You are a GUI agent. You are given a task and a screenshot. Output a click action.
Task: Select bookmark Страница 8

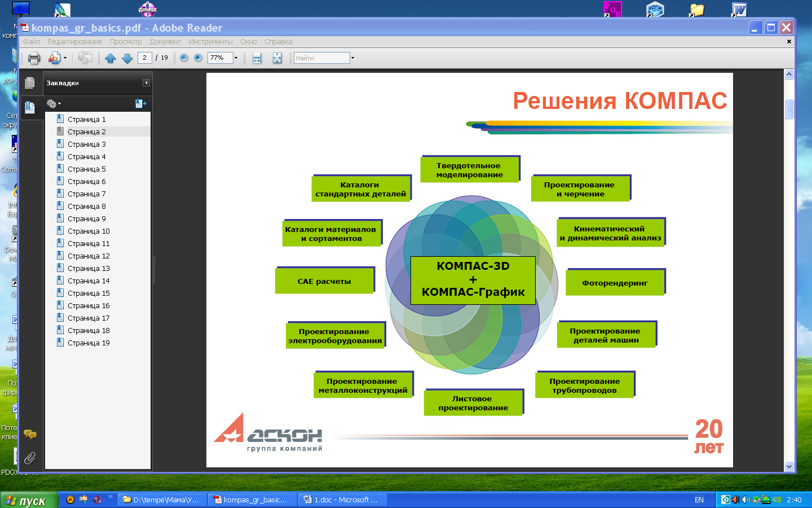tap(86, 206)
